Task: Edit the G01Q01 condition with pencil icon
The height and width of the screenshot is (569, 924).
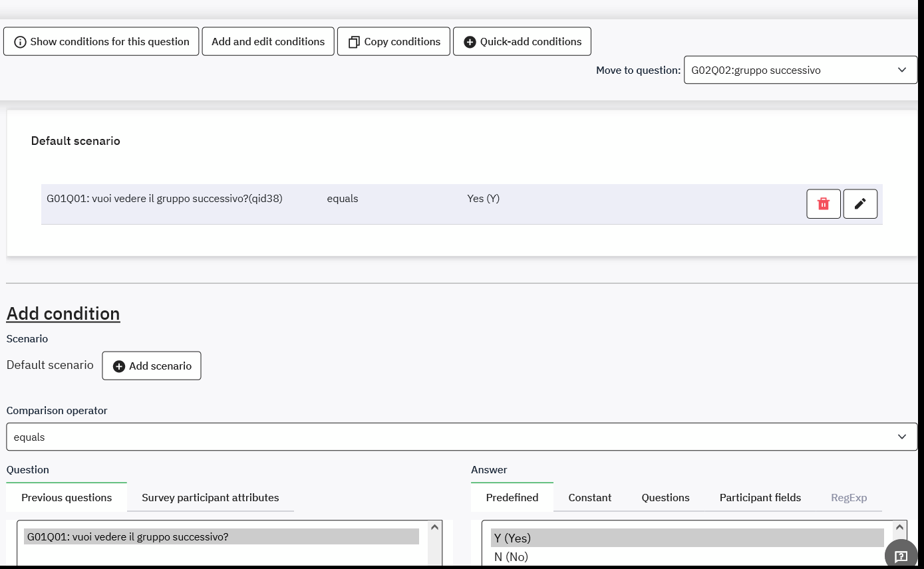Action: point(860,204)
